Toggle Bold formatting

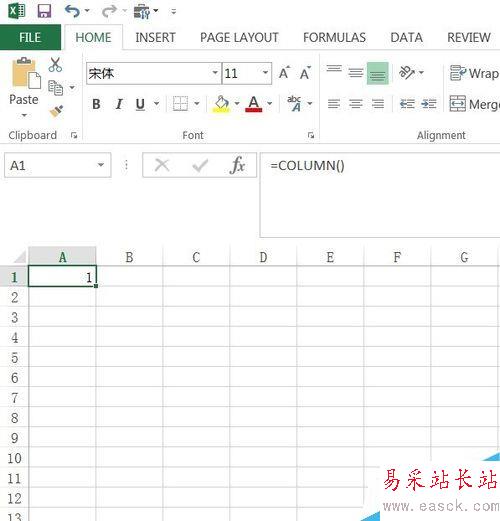[96, 104]
